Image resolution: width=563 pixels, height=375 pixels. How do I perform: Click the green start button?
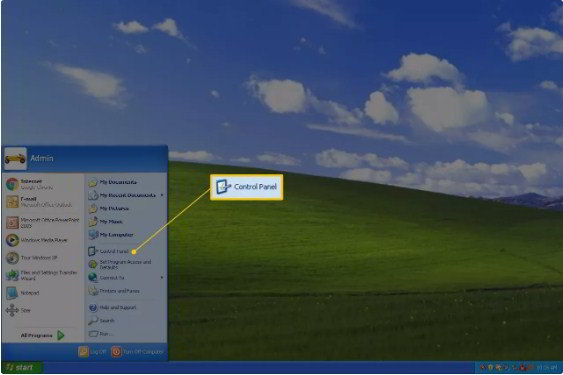coord(22,367)
